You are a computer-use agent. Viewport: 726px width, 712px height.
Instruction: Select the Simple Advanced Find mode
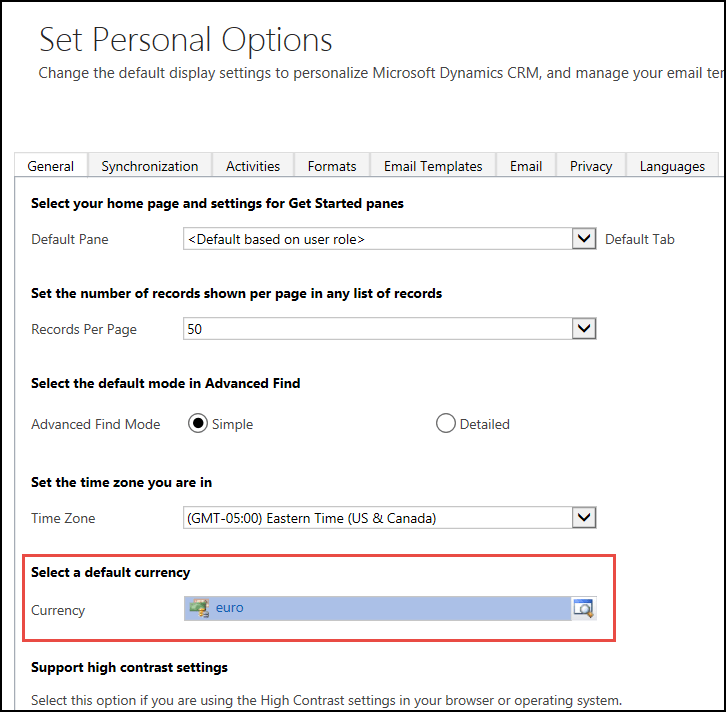198,424
